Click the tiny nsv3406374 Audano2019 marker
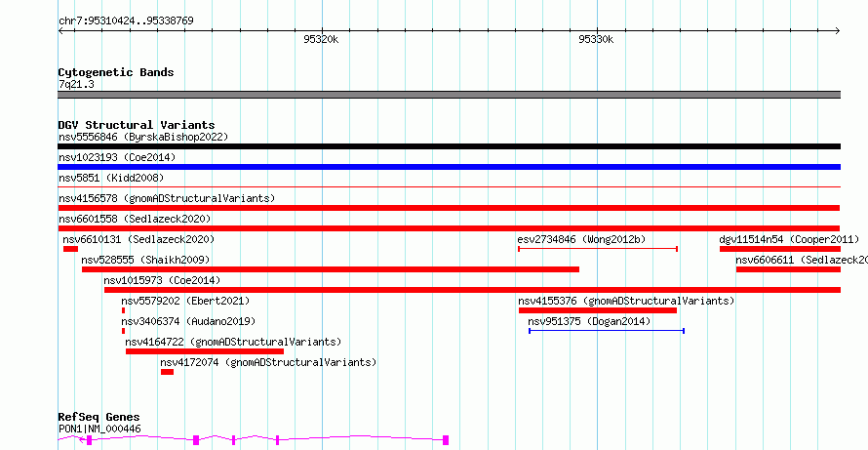Screen dimensions: 868x450 (124, 331)
